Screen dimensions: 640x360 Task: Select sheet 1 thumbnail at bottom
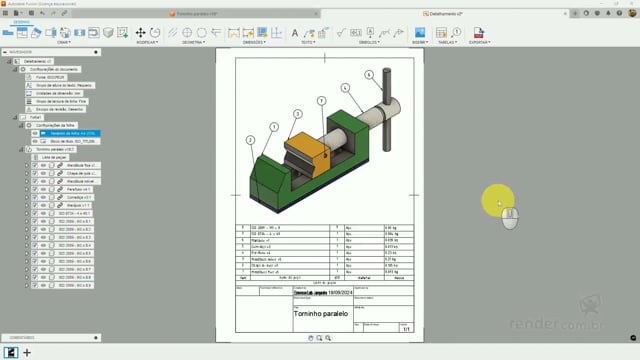coord(11,353)
